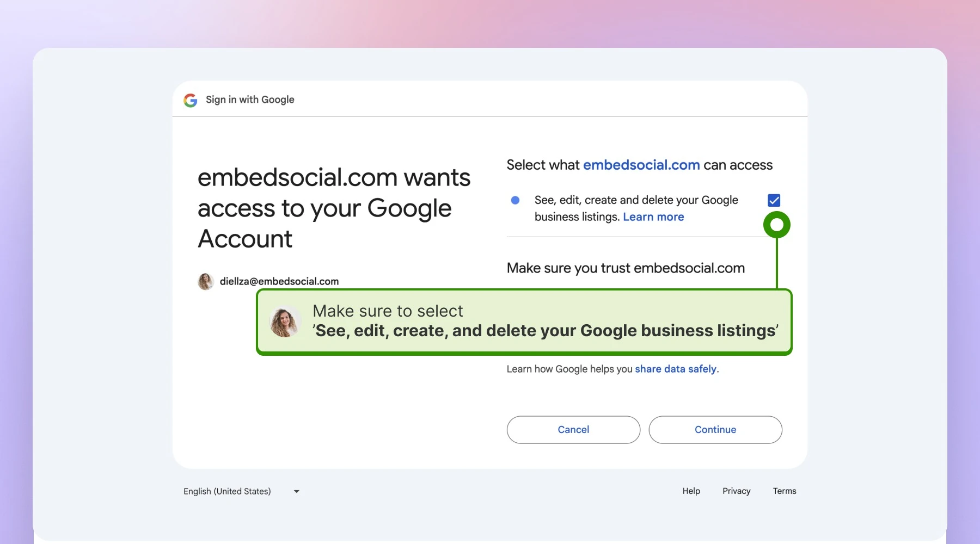Click the Continue button
Viewport: 980px width, 544px height.
click(715, 430)
